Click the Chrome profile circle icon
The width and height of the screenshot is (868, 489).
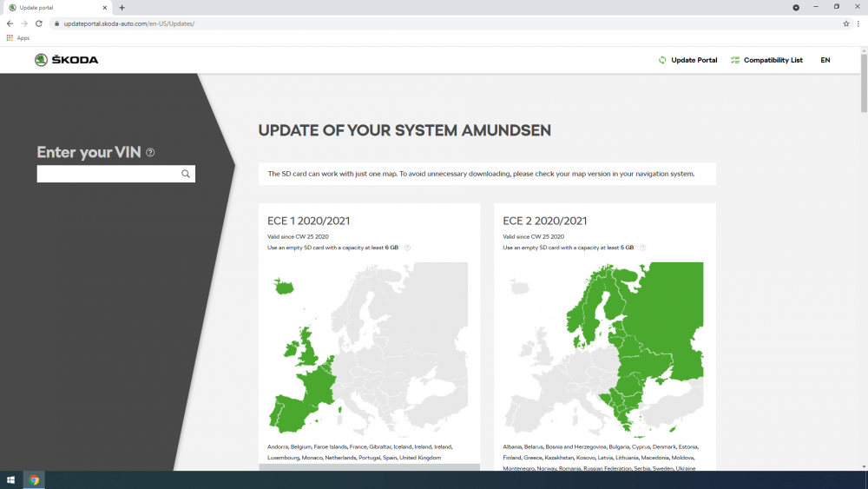click(795, 8)
